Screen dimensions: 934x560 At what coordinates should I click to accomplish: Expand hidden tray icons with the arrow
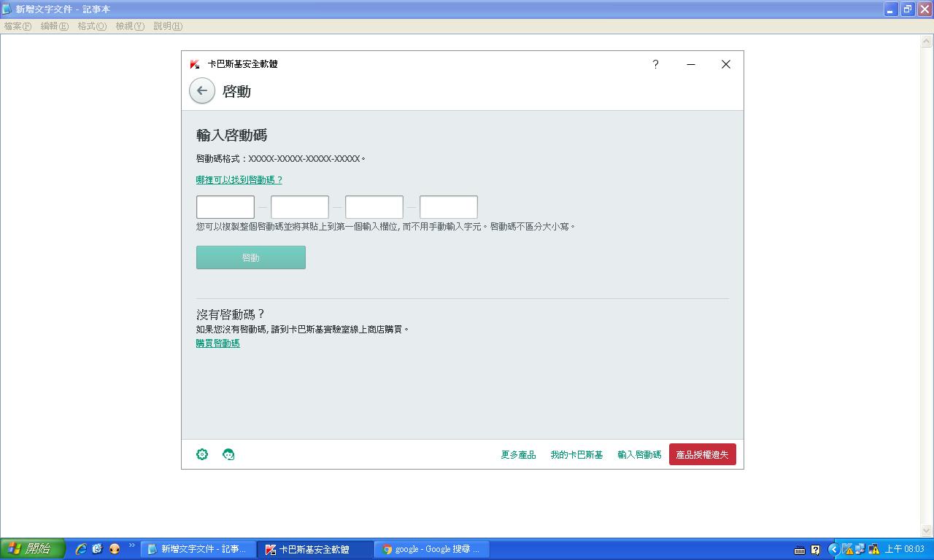[x=833, y=549]
